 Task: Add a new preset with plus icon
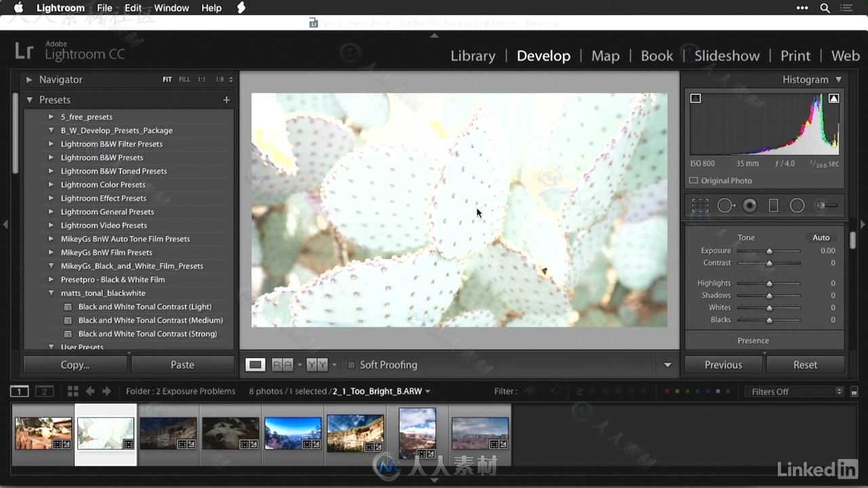click(226, 100)
